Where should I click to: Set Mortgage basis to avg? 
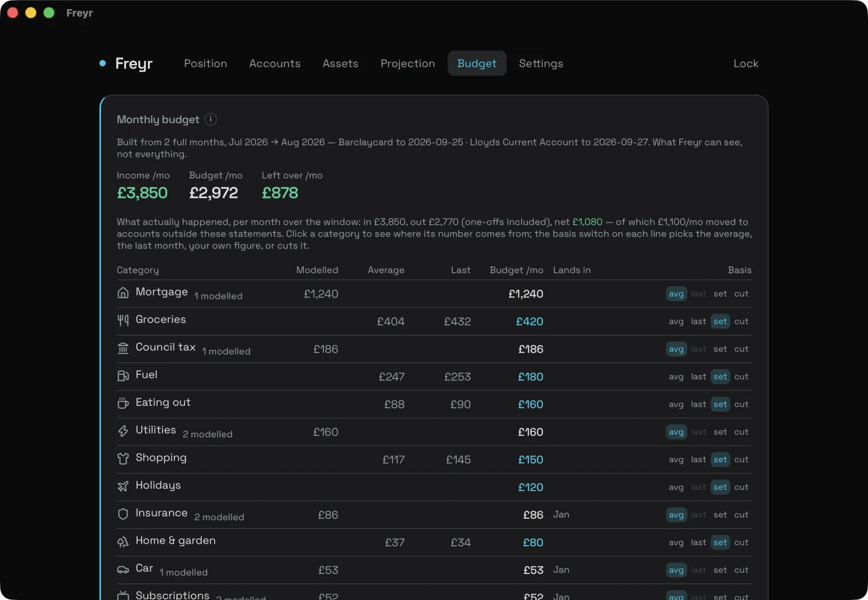pyautogui.click(x=676, y=294)
